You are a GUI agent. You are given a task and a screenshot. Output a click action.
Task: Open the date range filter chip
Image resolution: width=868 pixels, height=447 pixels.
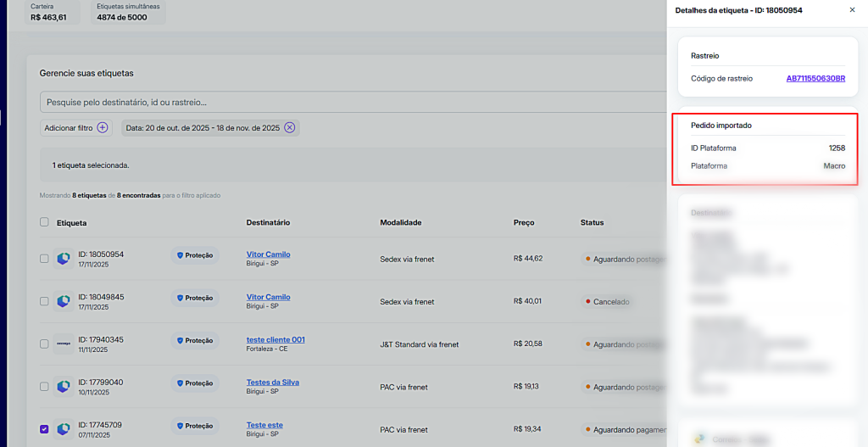201,128
